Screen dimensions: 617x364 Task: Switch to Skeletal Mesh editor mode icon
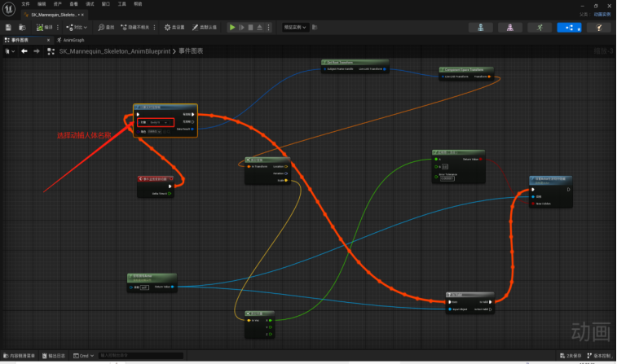(510, 28)
